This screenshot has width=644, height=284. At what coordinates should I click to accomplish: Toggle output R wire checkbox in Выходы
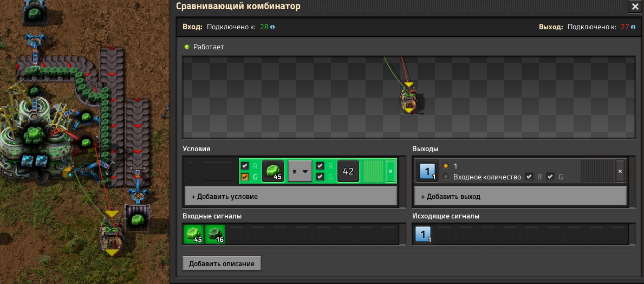529,177
